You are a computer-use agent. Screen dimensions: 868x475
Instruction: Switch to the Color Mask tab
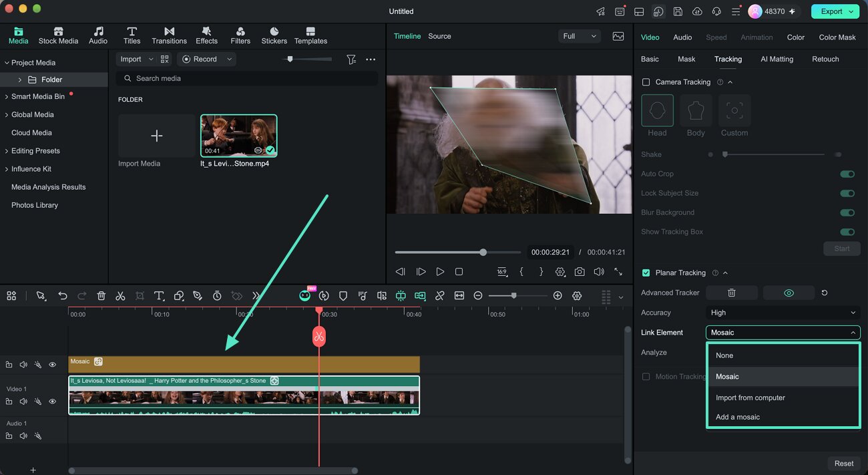pos(837,37)
